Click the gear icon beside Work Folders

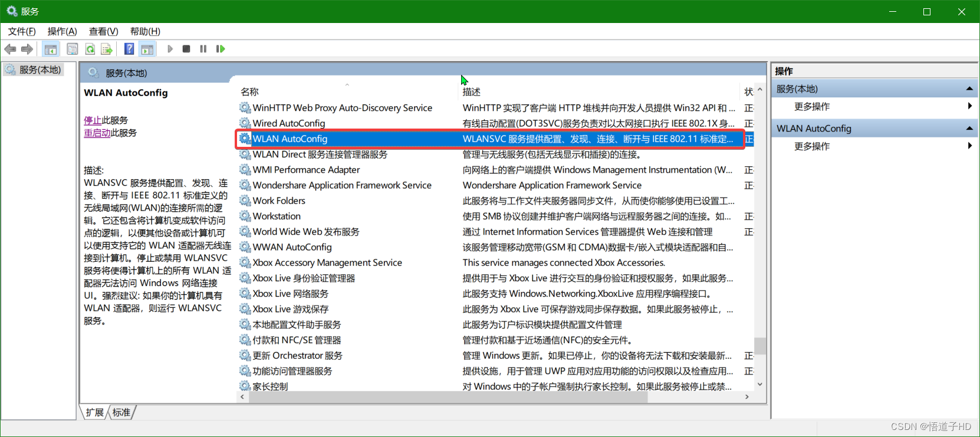(x=245, y=201)
